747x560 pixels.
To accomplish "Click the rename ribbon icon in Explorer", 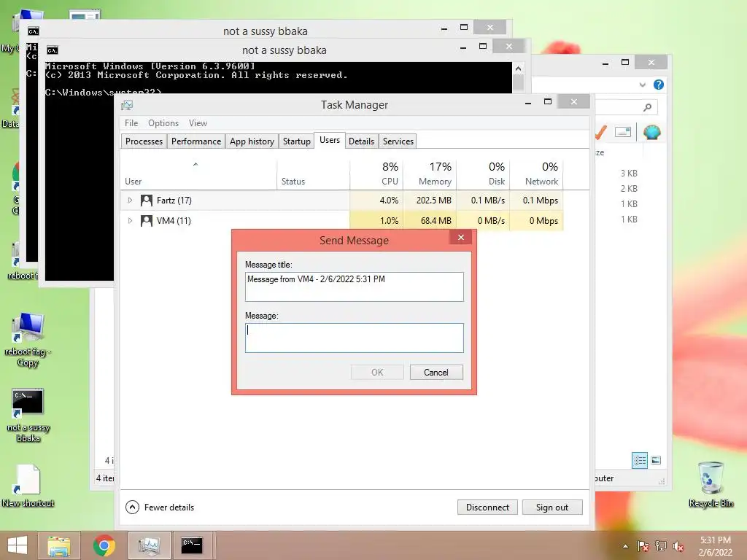I will click(623, 132).
